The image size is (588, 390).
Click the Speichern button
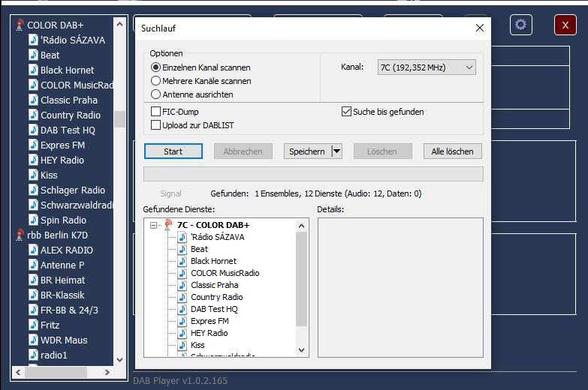coord(307,151)
